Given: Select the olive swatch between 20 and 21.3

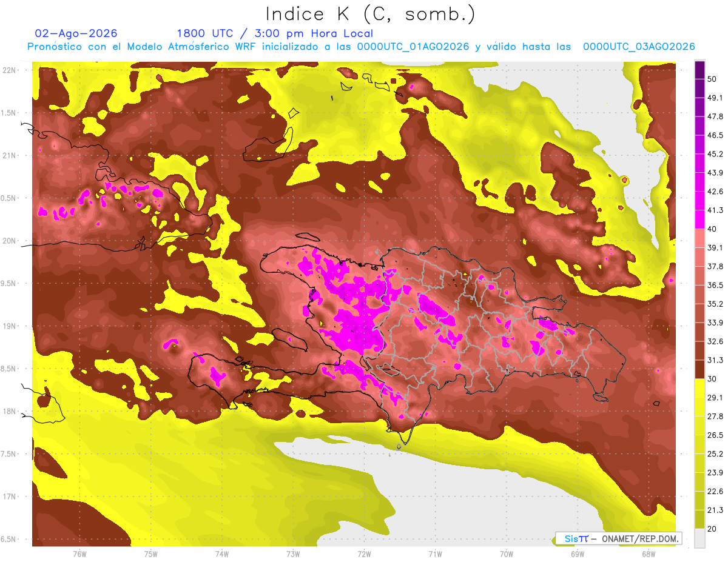Looking at the screenshot, I should (699, 519).
